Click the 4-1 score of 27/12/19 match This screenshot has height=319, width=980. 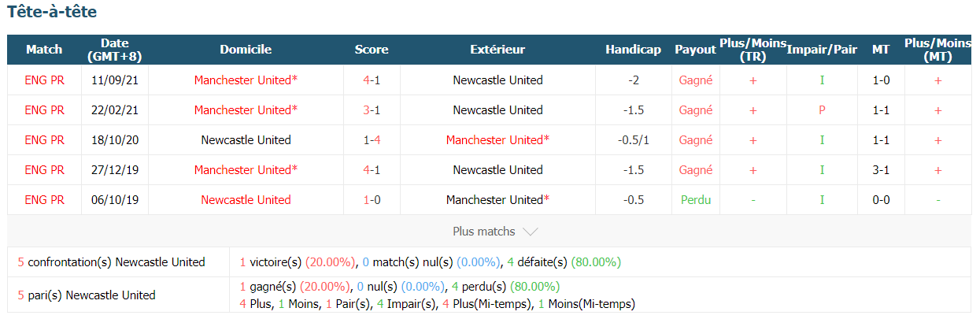click(x=372, y=170)
